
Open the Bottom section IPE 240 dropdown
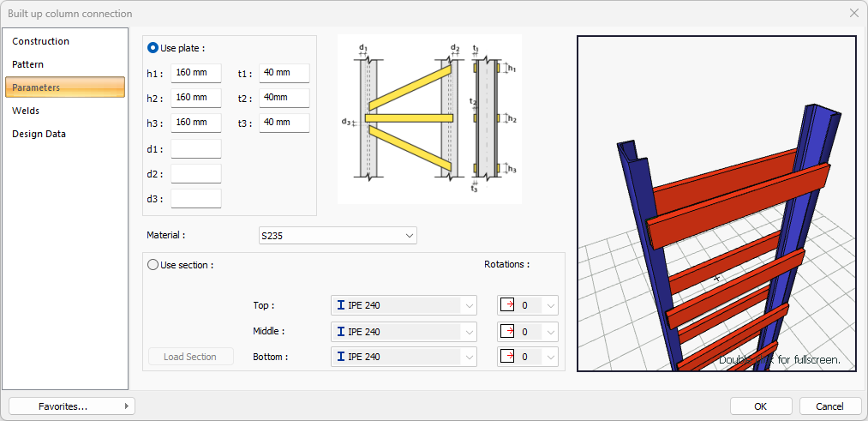pyautogui.click(x=404, y=357)
